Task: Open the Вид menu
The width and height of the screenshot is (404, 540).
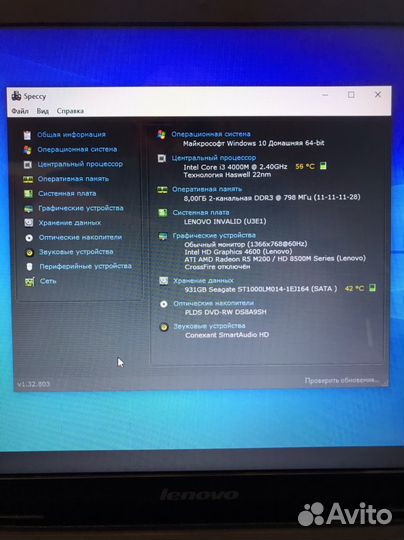Action: (43, 111)
